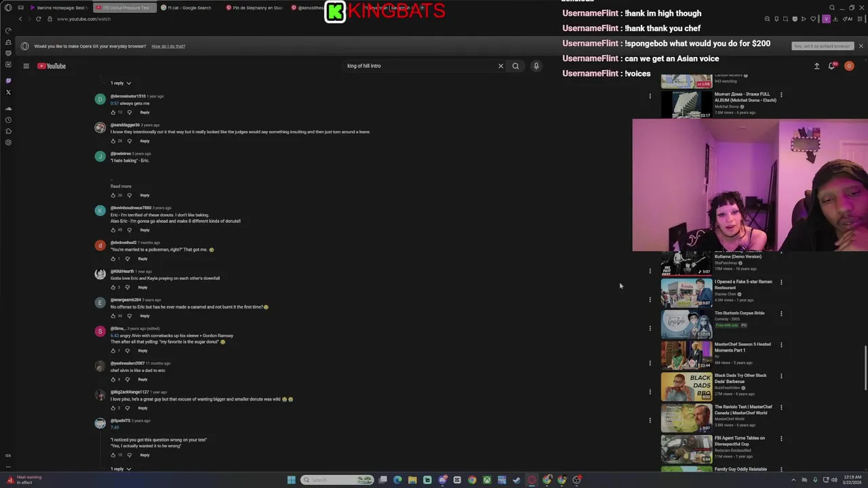Image resolution: width=868 pixels, height=488 pixels.
Task: Open options for MasterChef Season 5 video
Action: 781,345
